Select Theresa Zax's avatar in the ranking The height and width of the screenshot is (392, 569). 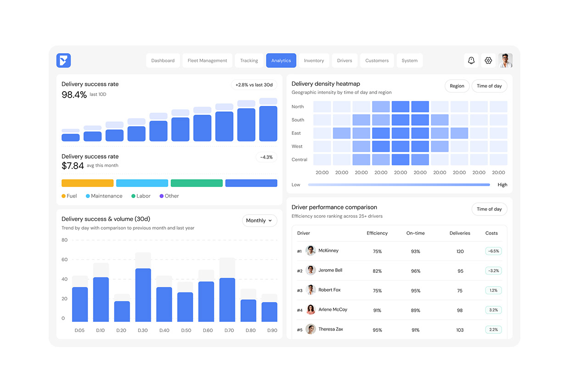tap(310, 329)
